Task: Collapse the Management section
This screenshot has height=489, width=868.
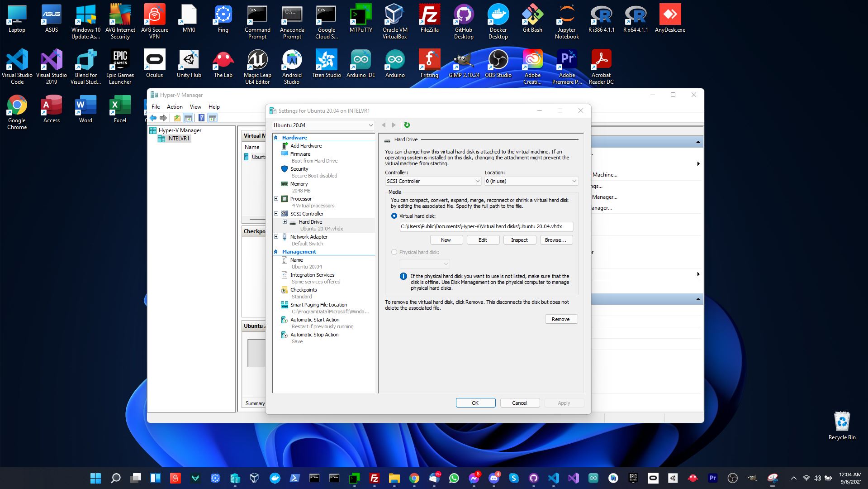Action: [x=276, y=252]
